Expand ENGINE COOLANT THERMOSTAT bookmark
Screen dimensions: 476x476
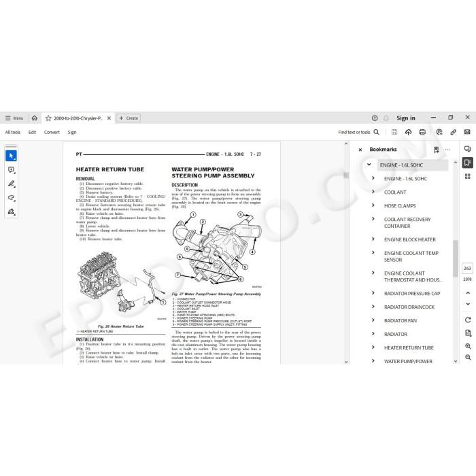(373, 273)
